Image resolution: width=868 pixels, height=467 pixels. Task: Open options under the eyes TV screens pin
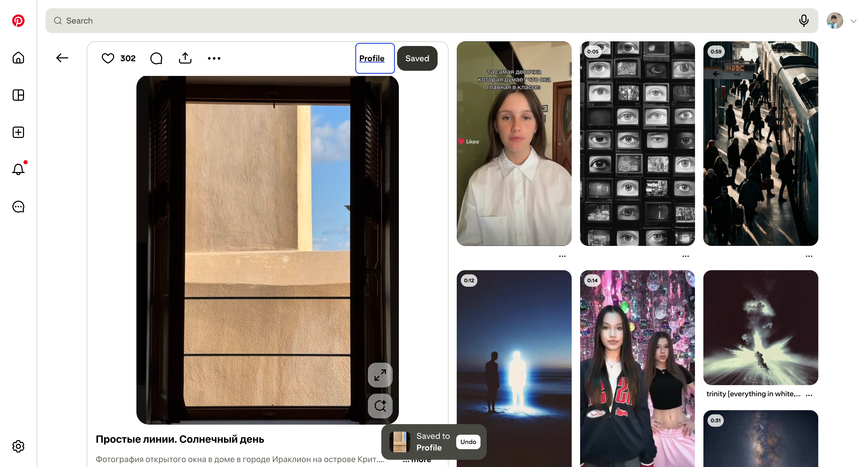pyautogui.click(x=686, y=256)
